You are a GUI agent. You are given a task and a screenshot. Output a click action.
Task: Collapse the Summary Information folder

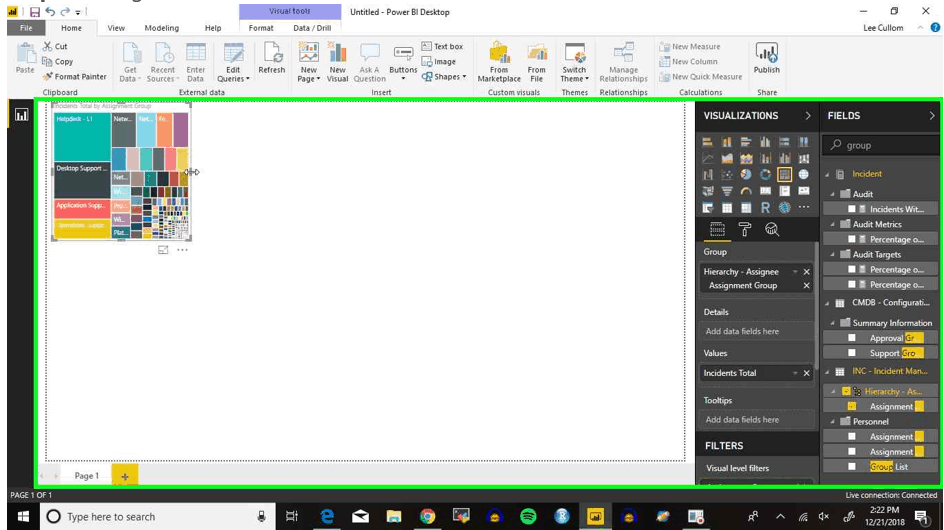[x=833, y=323]
